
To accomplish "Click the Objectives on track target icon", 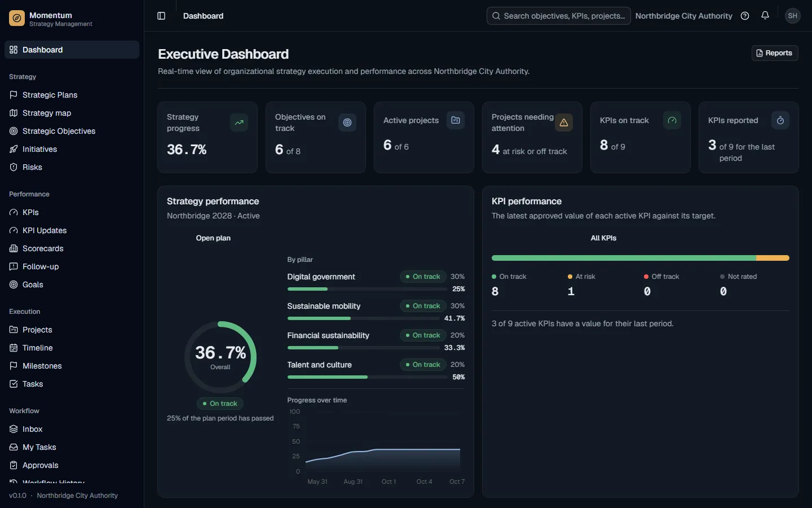I will [x=347, y=122].
